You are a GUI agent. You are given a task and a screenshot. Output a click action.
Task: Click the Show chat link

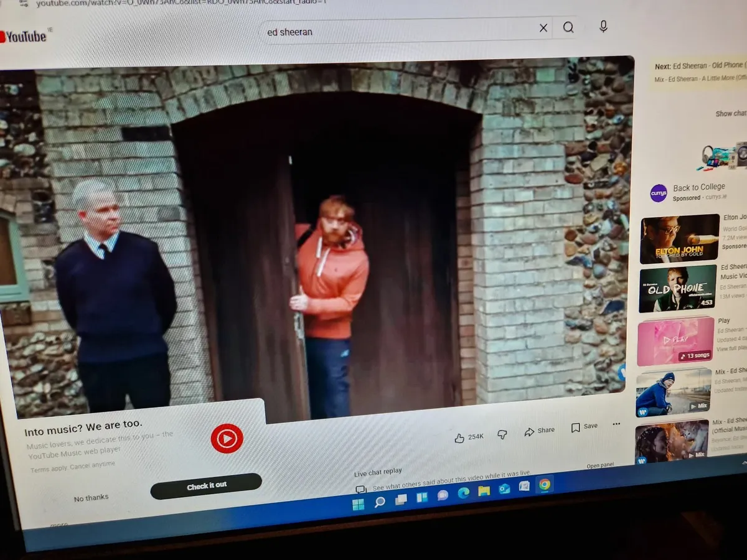[x=730, y=114]
